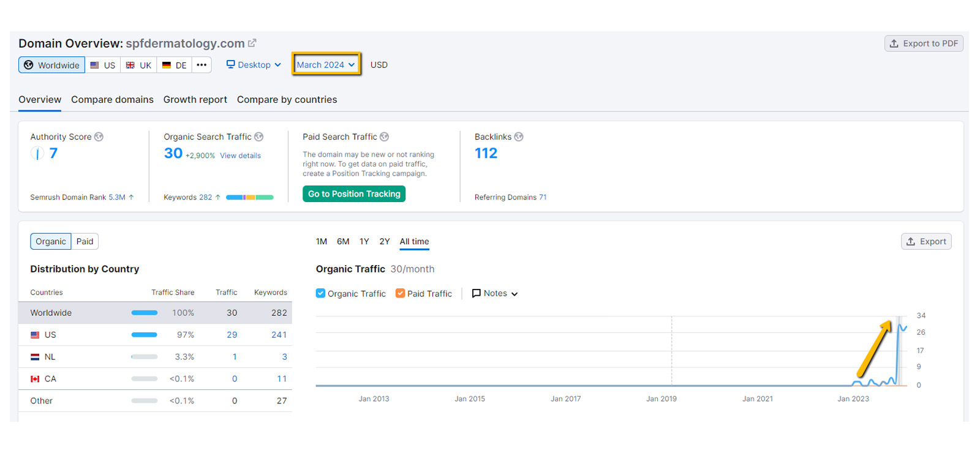Click the Go to Position Tracking button
Screen dimensions: 980x453
coord(354,194)
